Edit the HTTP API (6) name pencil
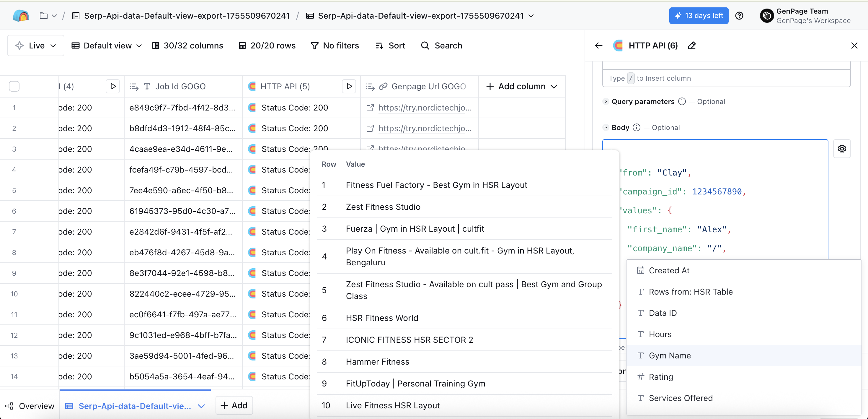The image size is (868, 419). (692, 46)
